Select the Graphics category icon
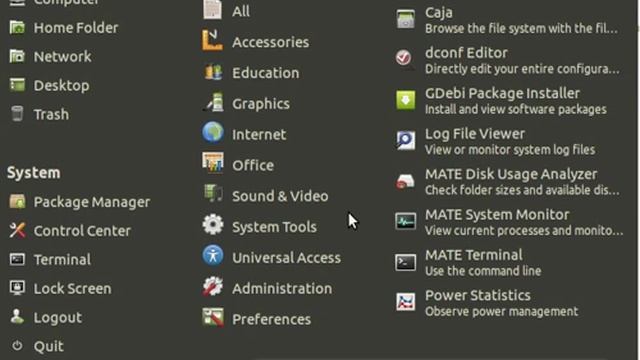This screenshot has width=640, height=360. click(213, 102)
